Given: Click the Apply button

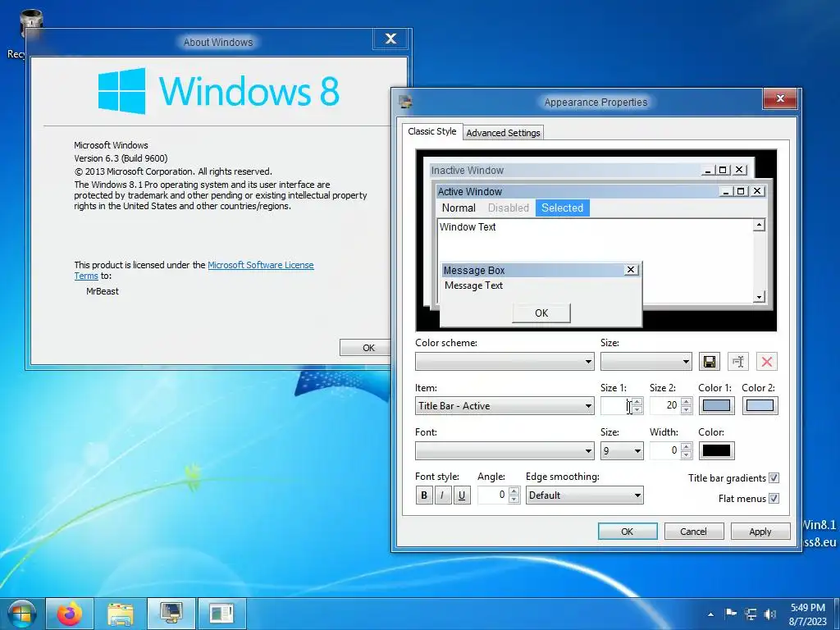Looking at the screenshot, I should pyautogui.click(x=760, y=532).
